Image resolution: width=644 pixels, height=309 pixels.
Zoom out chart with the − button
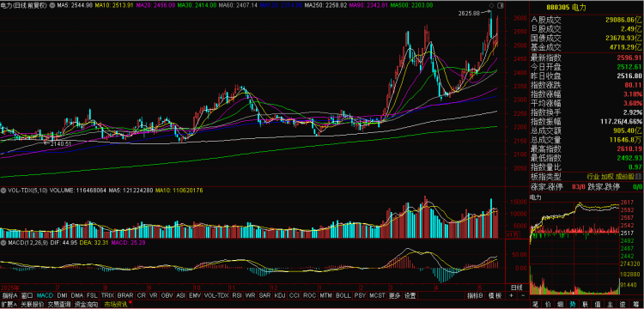(523, 295)
